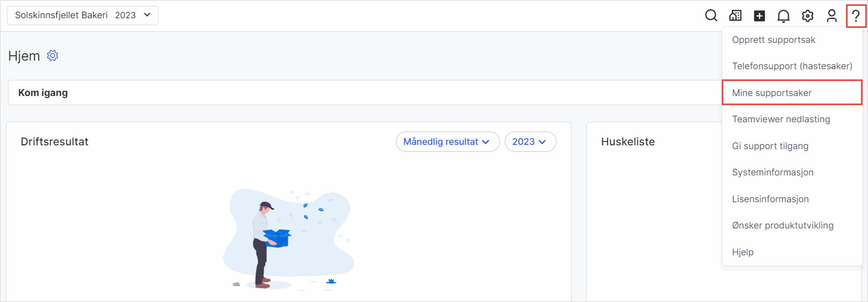
Task: Click the search magnifier icon
Action: click(x=711, y=16)
